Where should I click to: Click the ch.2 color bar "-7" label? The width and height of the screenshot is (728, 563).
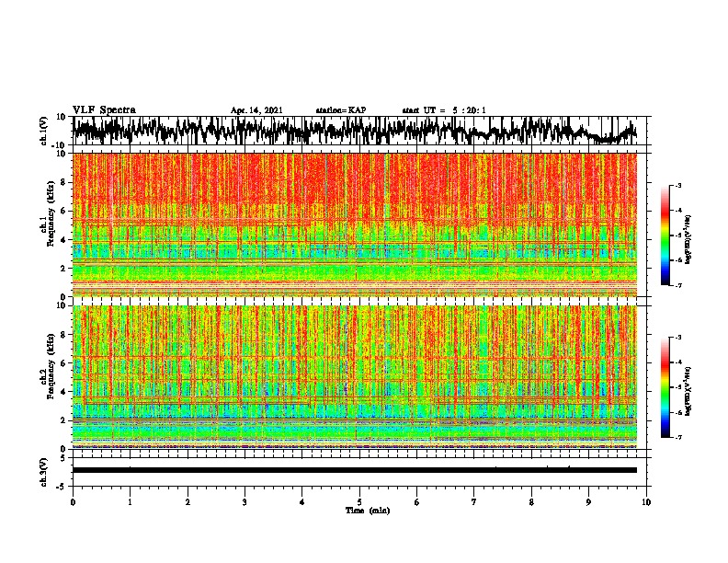pos(678,437)
